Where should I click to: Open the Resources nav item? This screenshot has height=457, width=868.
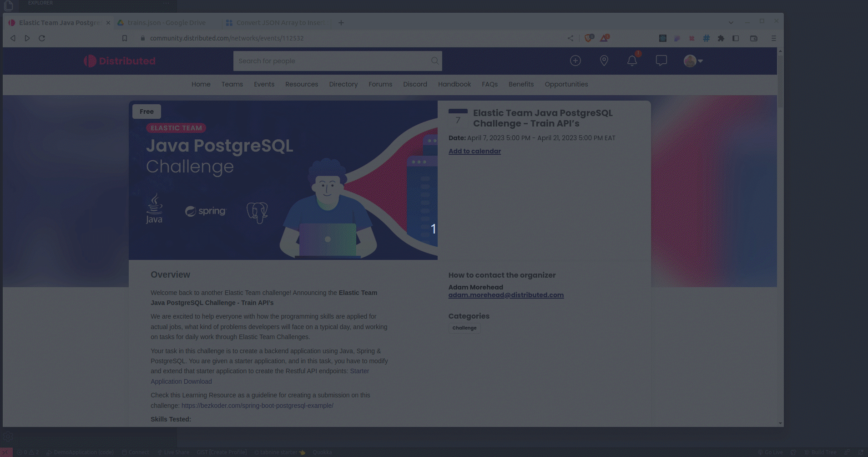coord(302,84)
